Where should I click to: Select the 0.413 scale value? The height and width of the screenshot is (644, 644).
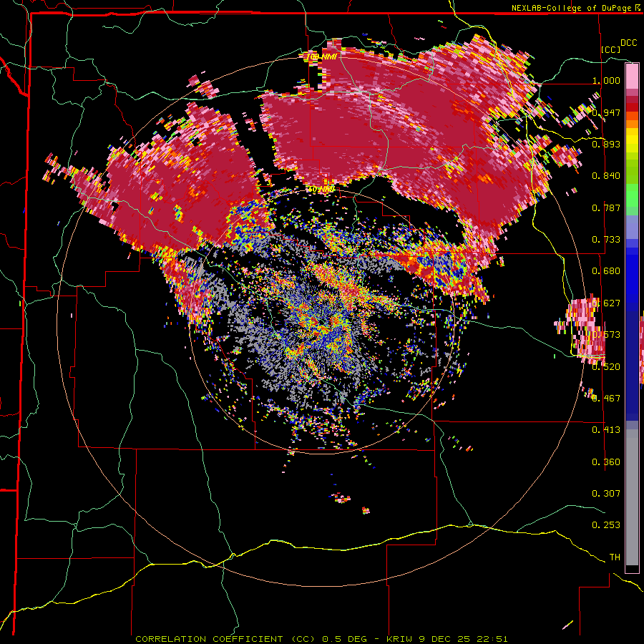[x=606, y=430]
